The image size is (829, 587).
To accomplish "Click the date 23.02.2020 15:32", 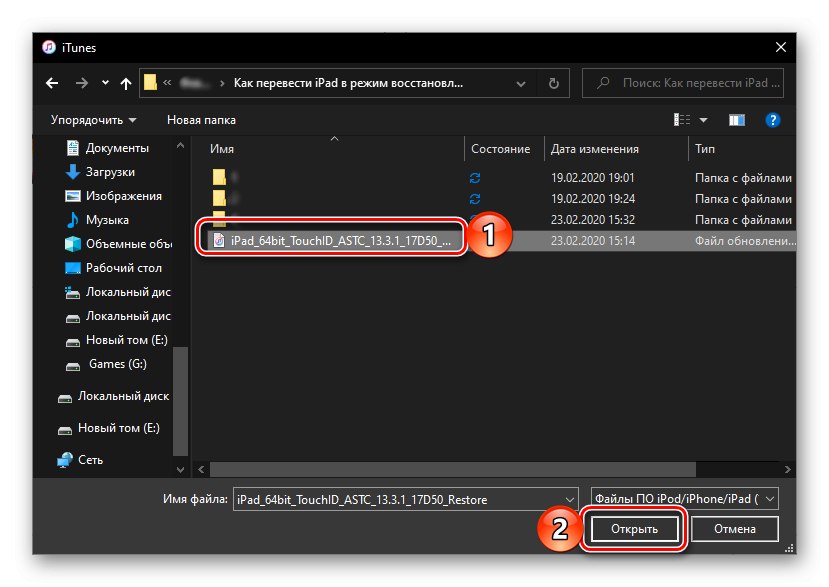I will point(593,219).
